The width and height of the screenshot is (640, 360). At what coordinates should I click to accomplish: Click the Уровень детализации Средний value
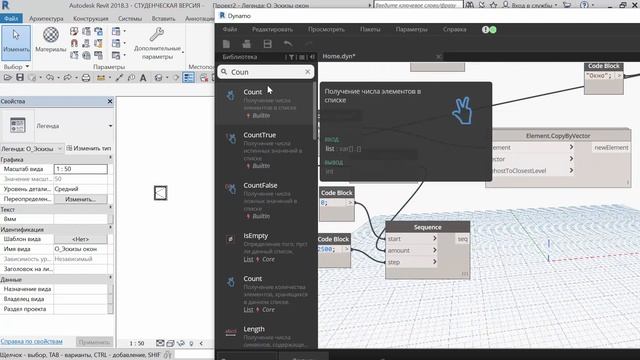coord(80,189)
